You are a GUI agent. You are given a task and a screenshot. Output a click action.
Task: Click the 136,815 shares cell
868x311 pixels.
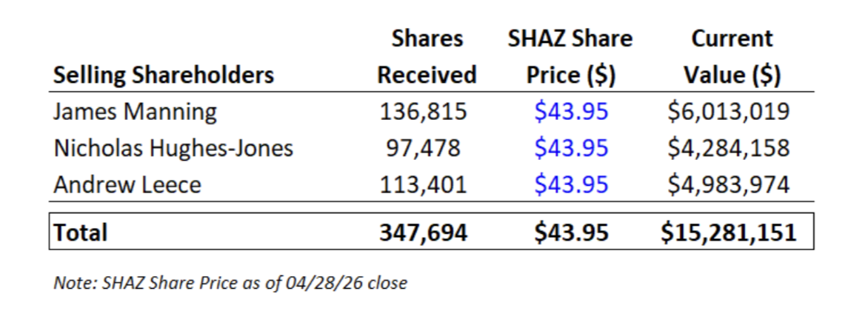tap(424, 112)
